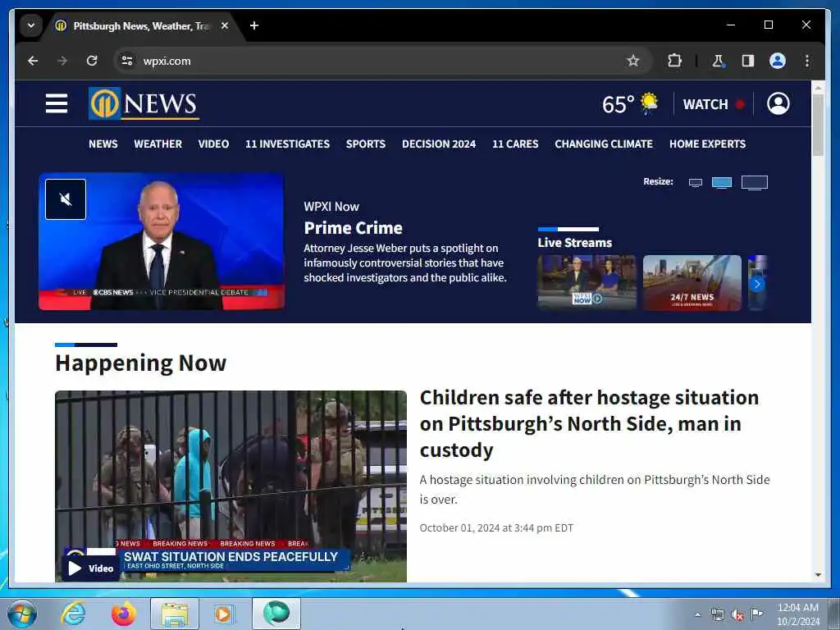Open the VIDEO navigation menu

(x=213, y=144)
